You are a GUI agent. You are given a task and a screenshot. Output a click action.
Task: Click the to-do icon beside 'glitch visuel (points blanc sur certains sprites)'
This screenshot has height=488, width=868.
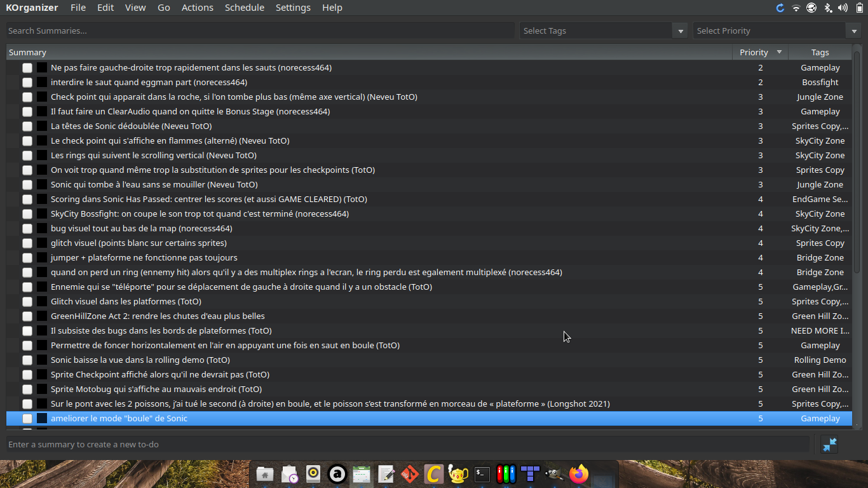click(42, 243)
